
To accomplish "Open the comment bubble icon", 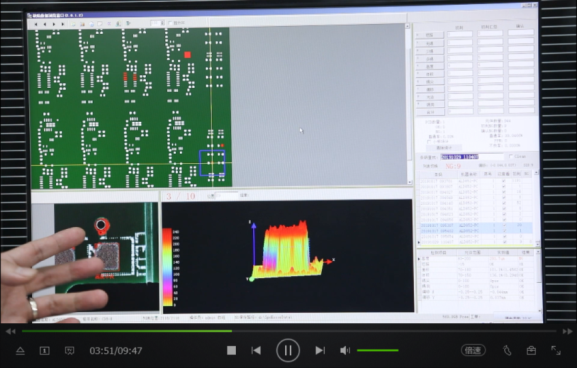I will (69, 351).
